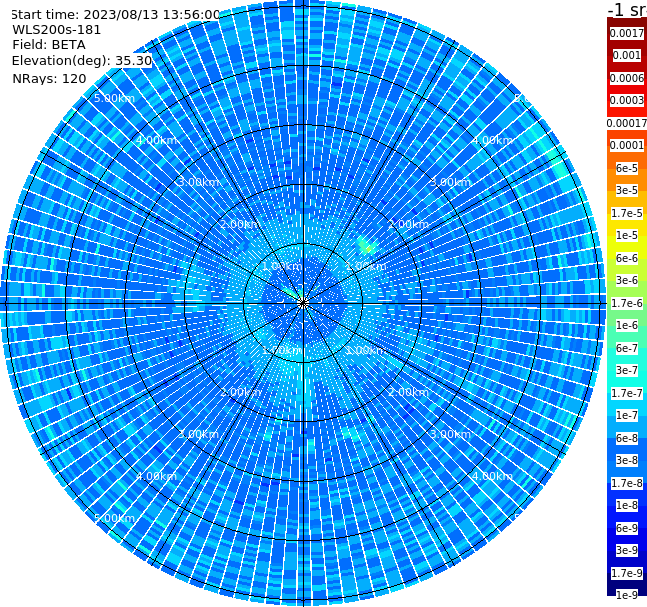This screenshot has width=647, height=607.
Task: Pick the 0.0003 red colorbar level
Action: tap(627, 100)
